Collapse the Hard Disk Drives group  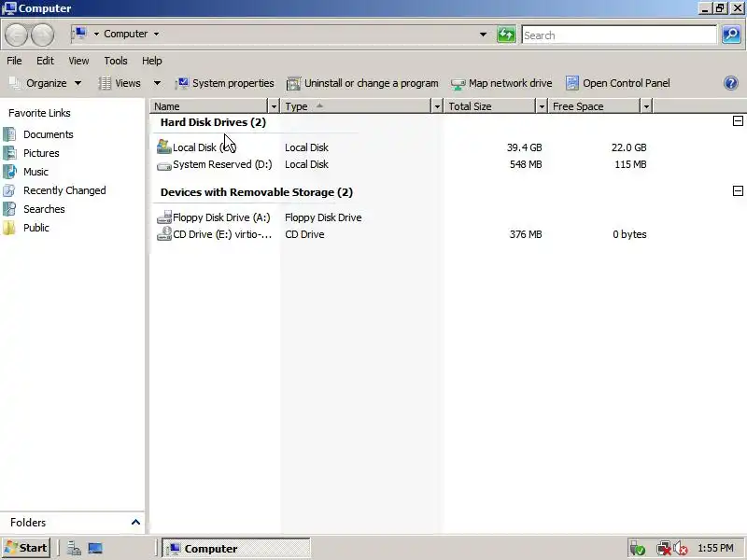coord(738,121)
